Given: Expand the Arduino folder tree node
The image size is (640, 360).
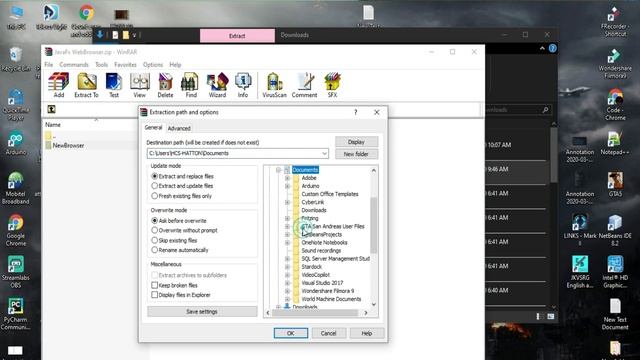Looking at the screenshot, I should tap(287, 186).
